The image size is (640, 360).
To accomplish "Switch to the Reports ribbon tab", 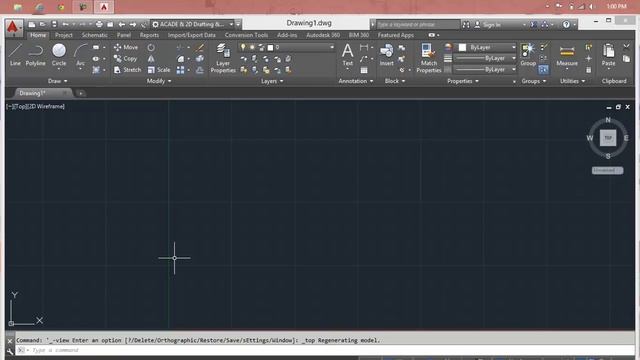I will tap(149, 35).
